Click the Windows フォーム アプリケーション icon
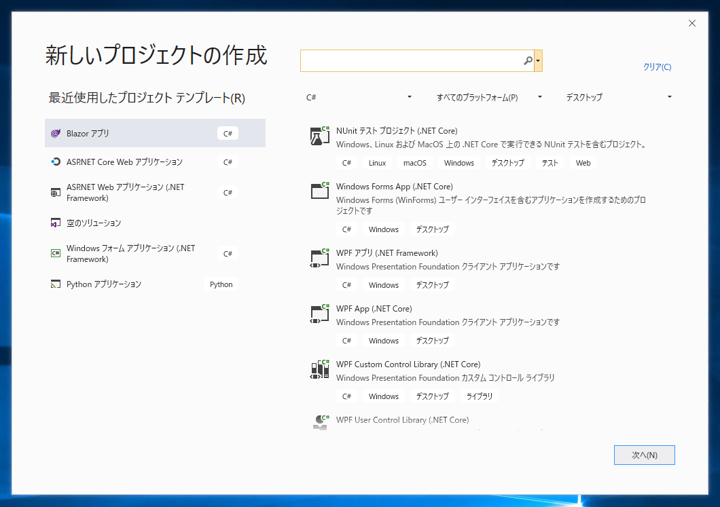This screenshot has height=507, width=720. (x=56, y=253)
